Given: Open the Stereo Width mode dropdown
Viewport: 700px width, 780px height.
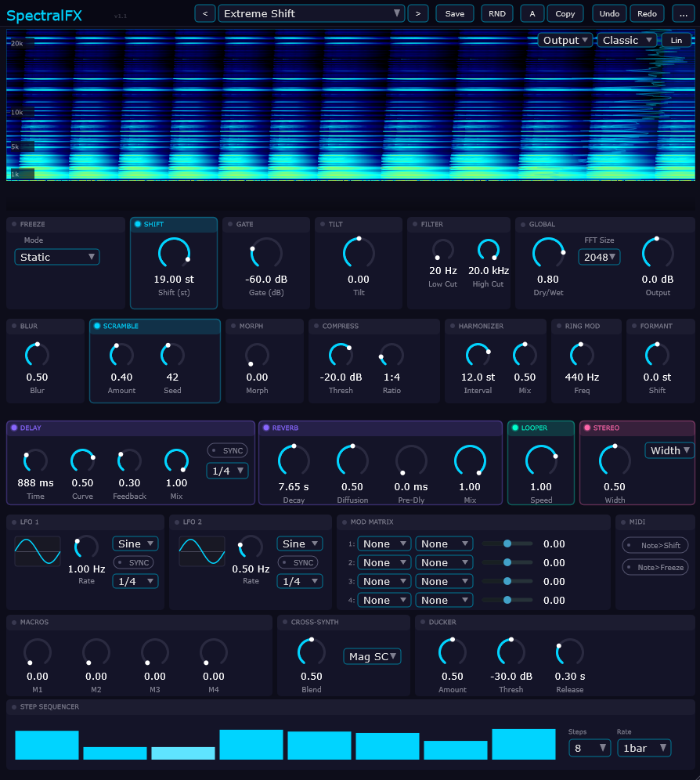Looking at the screenshot, I should coord(669,450).
